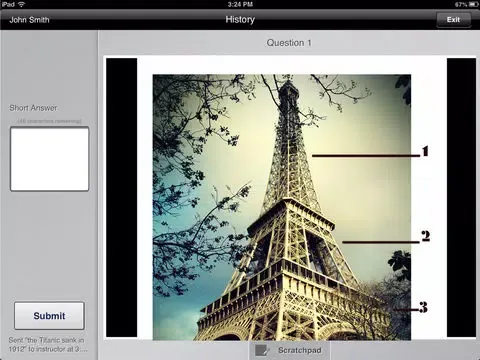Image resolution: width=480 pixels, height=360 pixels.
Task: Tap the Exit button
Action: point(453,20)
